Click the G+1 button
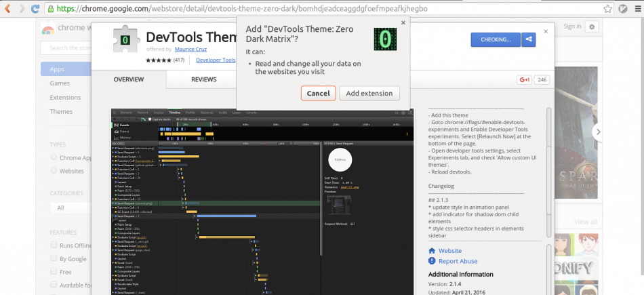The width and height of the screenshot is (644, 295). coord(525,80)
